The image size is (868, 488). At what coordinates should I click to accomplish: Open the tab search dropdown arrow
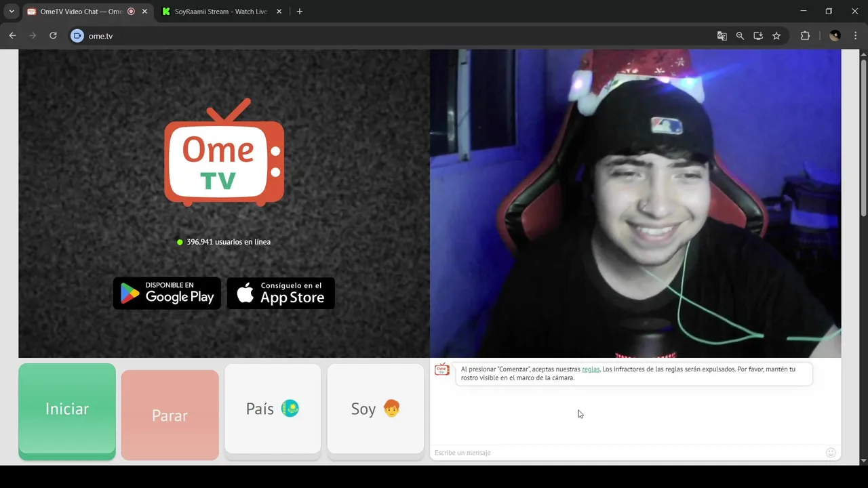coord(12,12)
